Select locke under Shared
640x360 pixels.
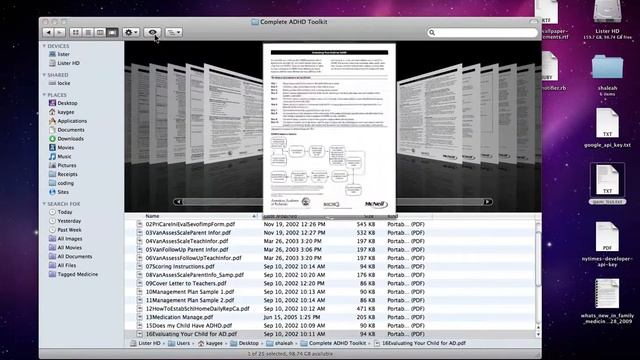pyautogui.click(x=60, y=83)
